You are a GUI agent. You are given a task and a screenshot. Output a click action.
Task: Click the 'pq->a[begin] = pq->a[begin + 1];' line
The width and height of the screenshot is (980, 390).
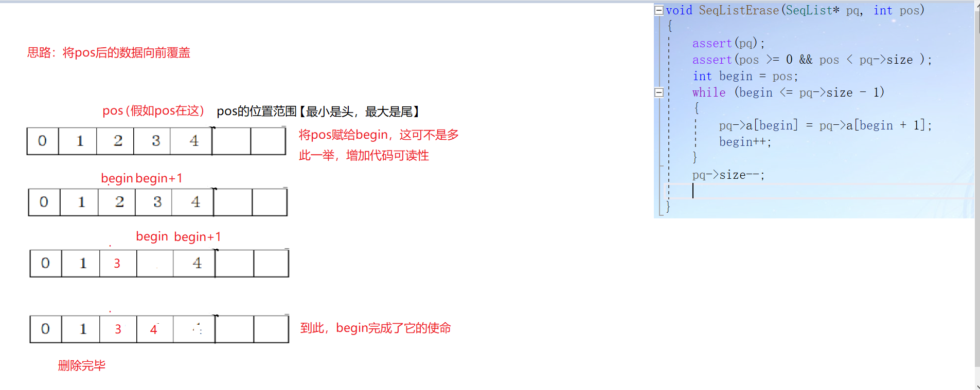point(825,125)
